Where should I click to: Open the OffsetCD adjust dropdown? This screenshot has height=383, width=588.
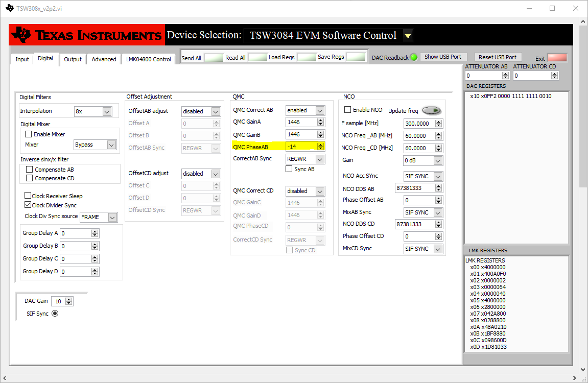[x=216, y=174]
